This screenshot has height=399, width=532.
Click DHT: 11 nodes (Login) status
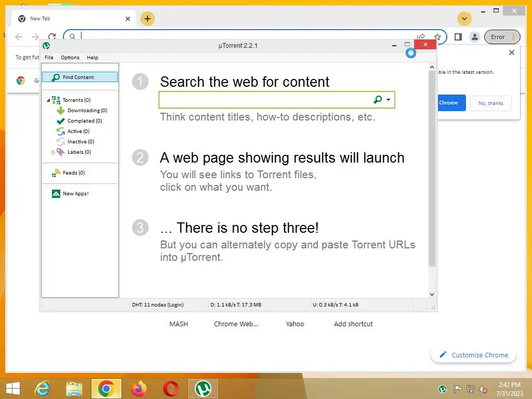tap(158, 304)
